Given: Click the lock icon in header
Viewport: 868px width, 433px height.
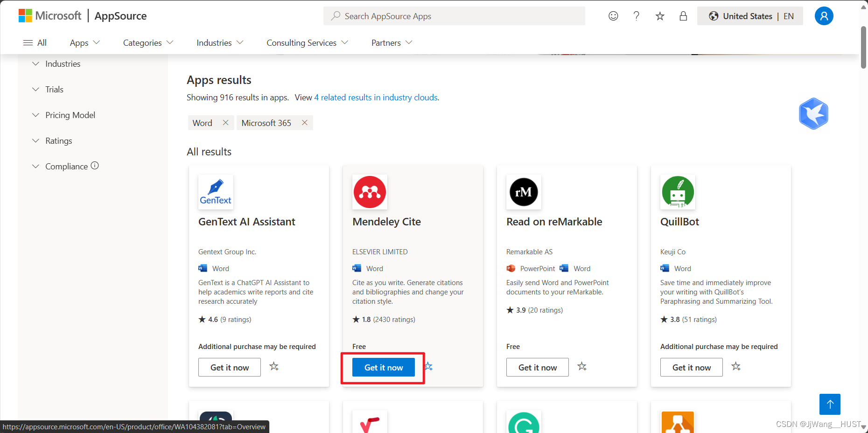Looking at the screenshot, I should point(683,16).
